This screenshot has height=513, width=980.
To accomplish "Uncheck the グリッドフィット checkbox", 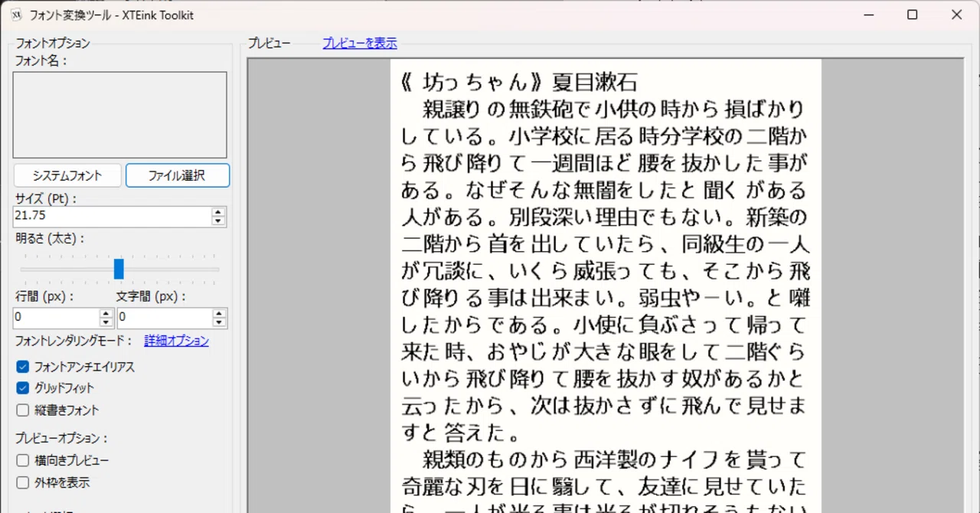I will 22,388.
